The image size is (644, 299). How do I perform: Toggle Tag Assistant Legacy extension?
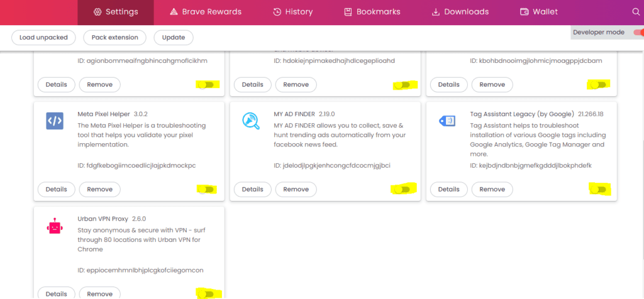point(599,190)
